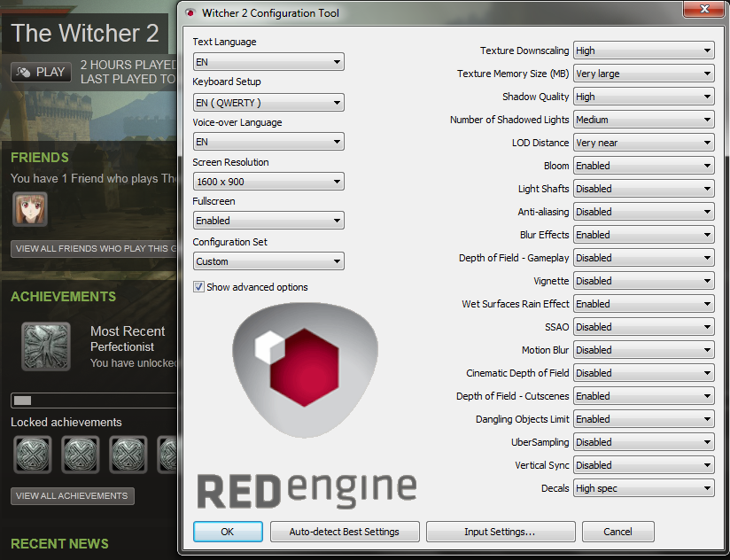This screenshot has width=730, height=560.
Task: Open the Keyboard Setup dropdown
Action: point(268,103)
